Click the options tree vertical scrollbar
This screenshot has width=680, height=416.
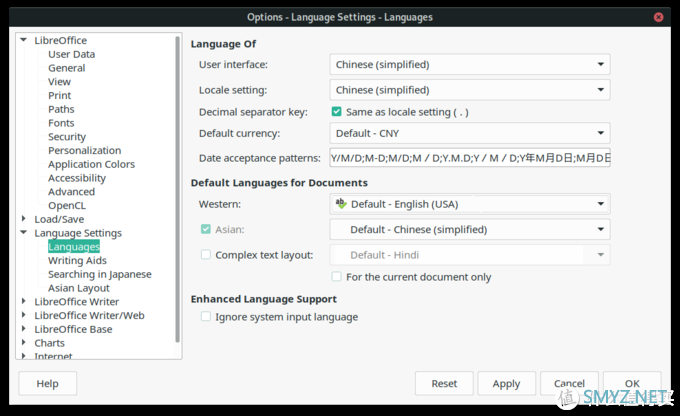(x=177, y=190)
